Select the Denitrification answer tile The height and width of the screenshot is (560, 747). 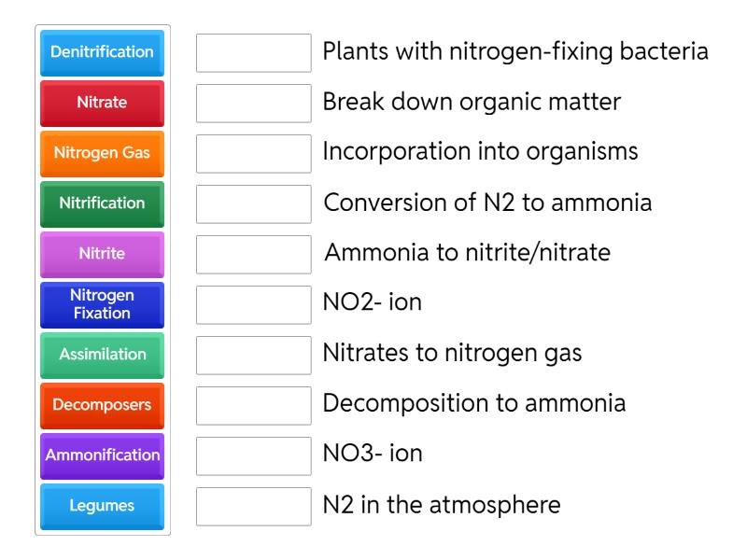pyautogui.click(x=103, y=52)
